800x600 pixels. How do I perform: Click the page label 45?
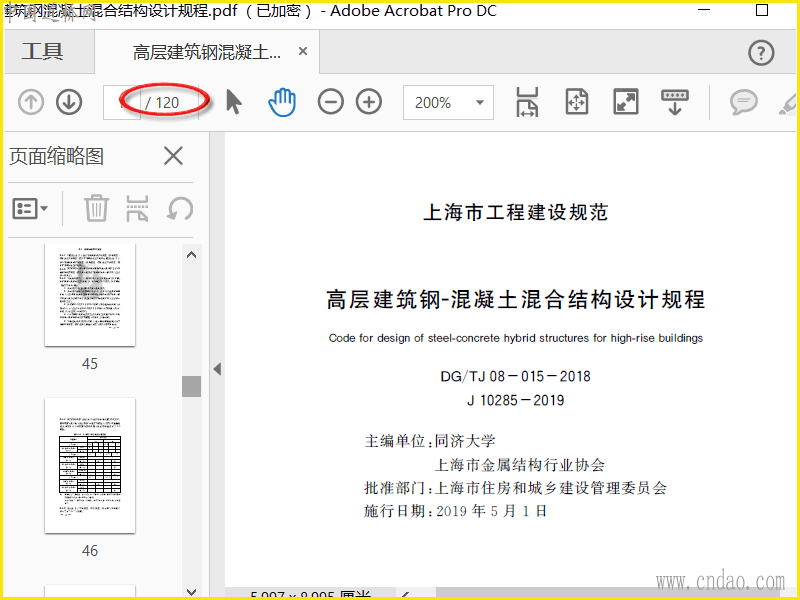click(x=90, y=364)
